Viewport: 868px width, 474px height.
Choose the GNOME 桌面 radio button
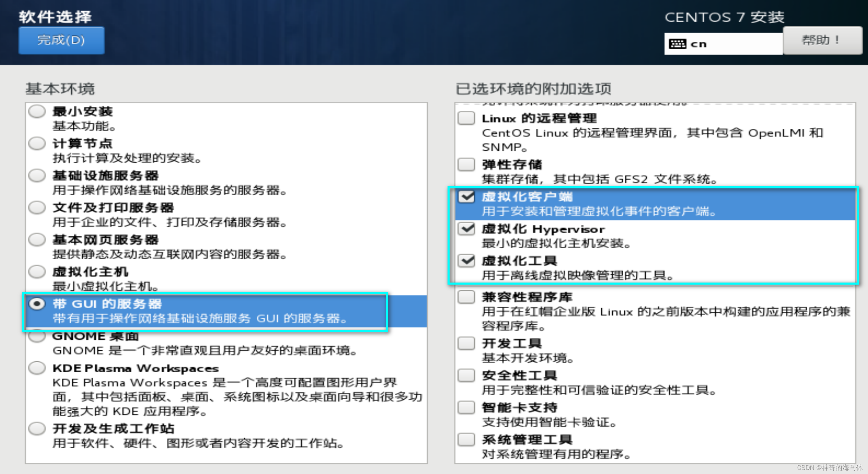(37, 336)
